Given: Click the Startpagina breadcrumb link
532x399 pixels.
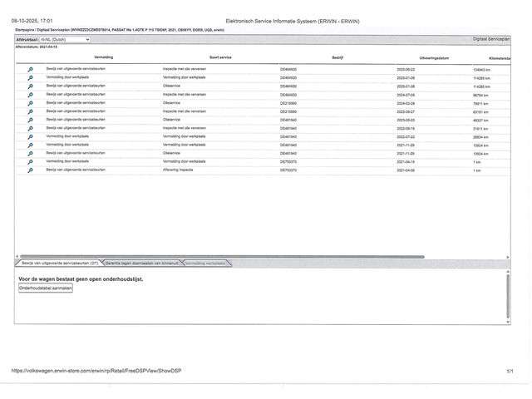Looking at the screenshot, I should (27, 29).
